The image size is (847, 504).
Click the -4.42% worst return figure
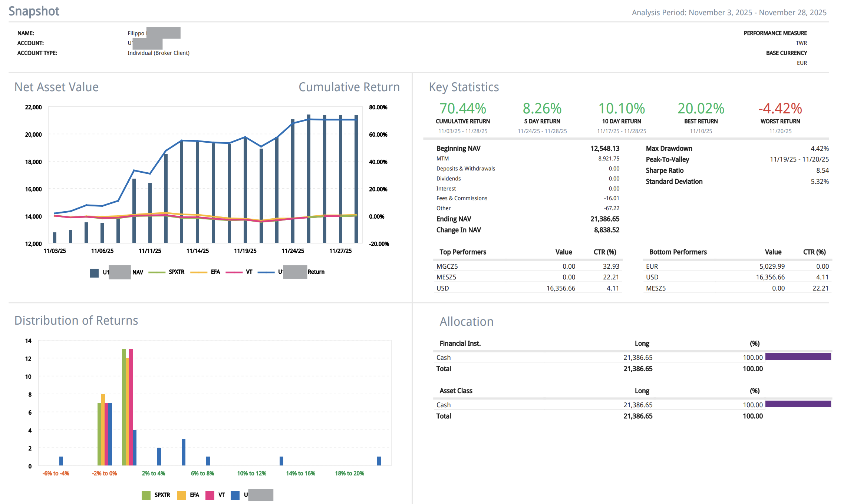coord(780,109)
